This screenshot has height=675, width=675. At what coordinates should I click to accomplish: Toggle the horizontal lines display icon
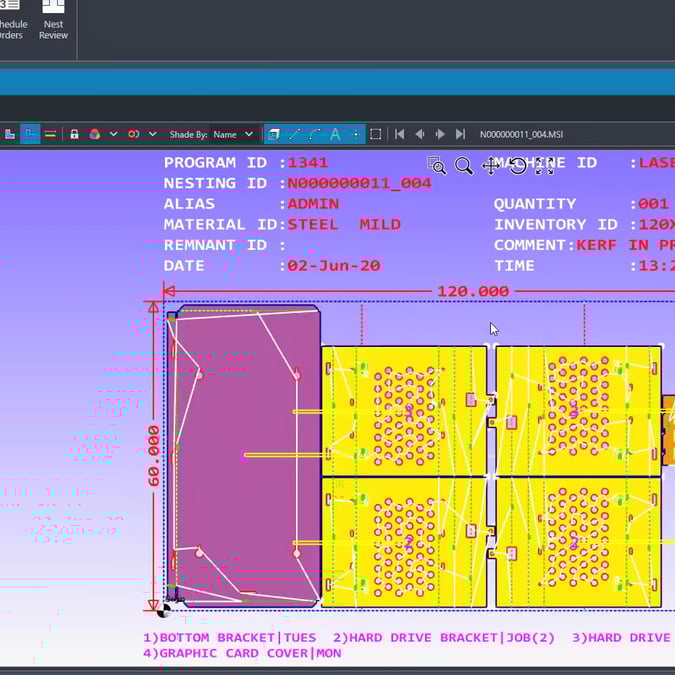pyautogui.click(x=50, y=134)
